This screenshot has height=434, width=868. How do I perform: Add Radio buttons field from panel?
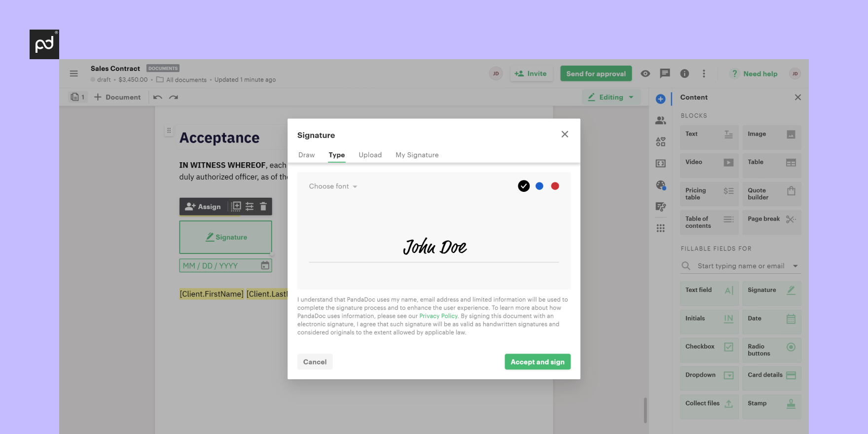(x=771, y=350)
